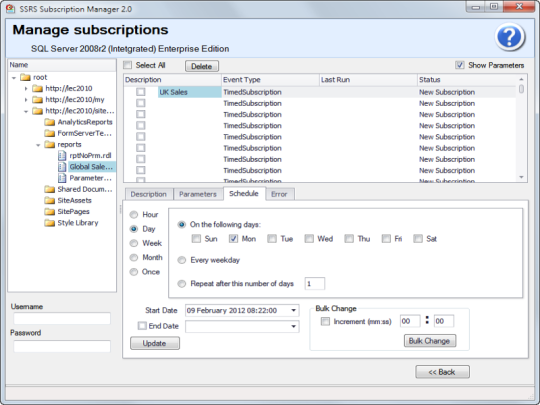Viewport: 540px width, 405px height.
Task: Click the Password input field
Action: pos(62,346)
